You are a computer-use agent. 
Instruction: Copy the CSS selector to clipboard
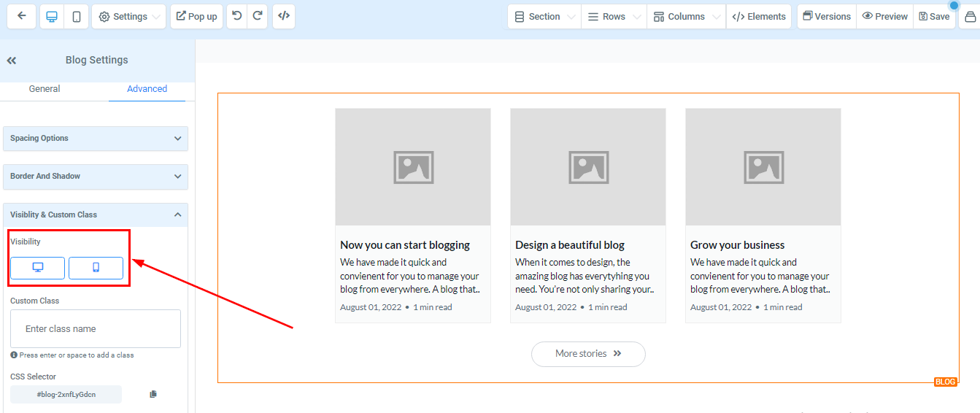153,394
